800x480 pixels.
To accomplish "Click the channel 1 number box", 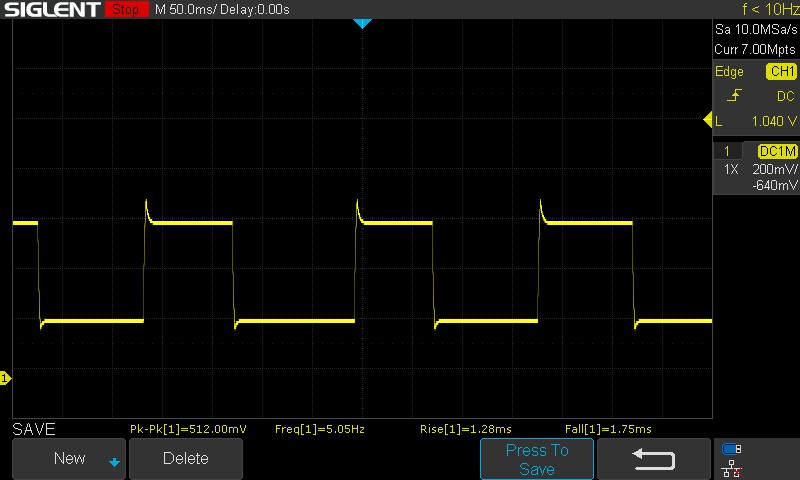I will 727,151.
